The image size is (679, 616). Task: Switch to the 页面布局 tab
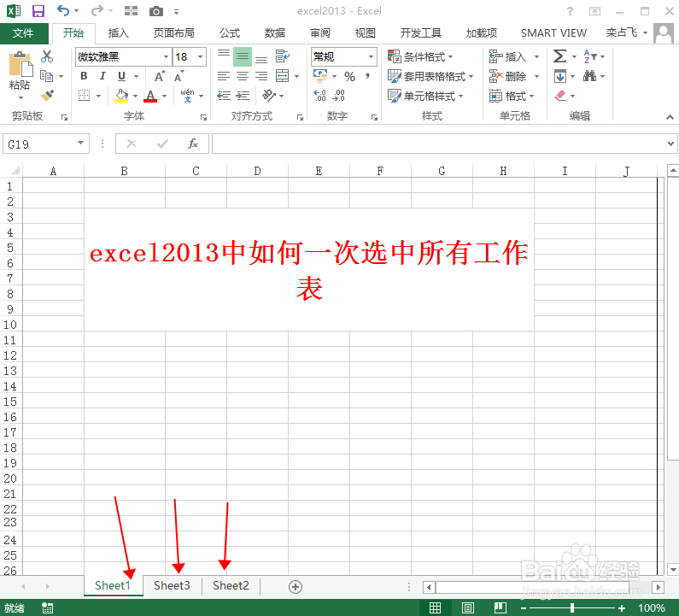click(173, 33)
